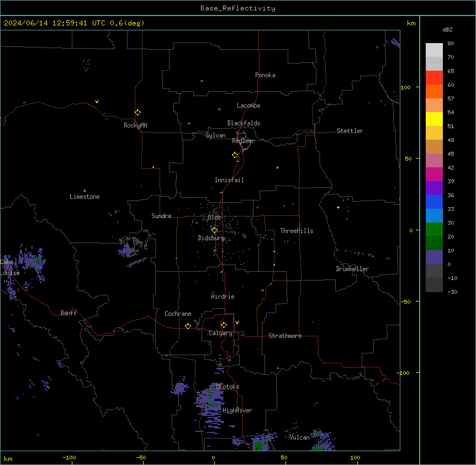The width and height of the screenshot is (476, 465).
Task: Click the Drumheller label
Action: tap(352, 269)
